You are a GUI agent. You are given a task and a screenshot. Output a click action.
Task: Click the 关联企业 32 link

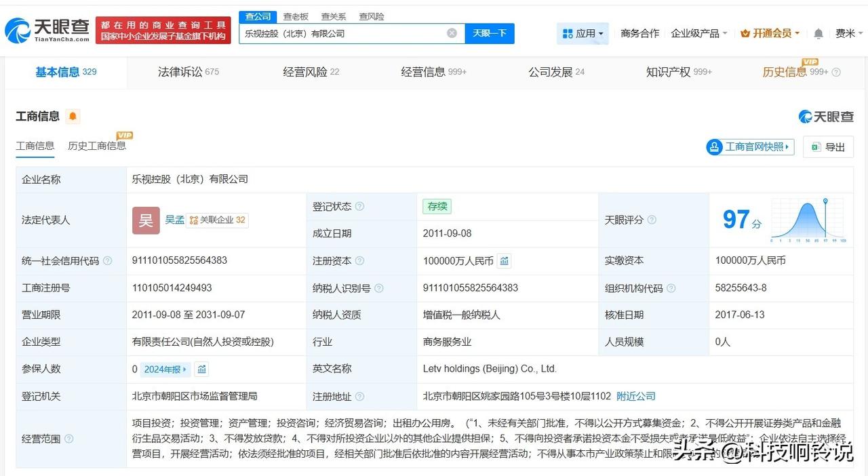coord(217,220)
